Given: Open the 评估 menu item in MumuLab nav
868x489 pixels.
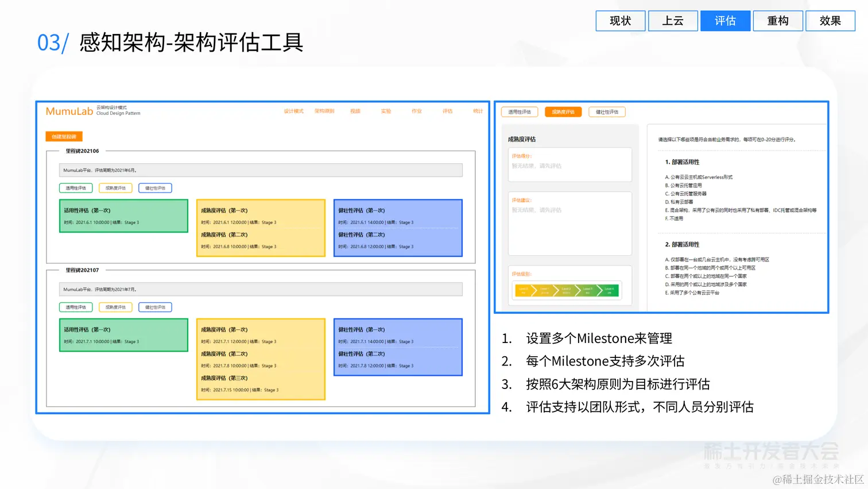Looking at the screenshot, I should 448,111.
